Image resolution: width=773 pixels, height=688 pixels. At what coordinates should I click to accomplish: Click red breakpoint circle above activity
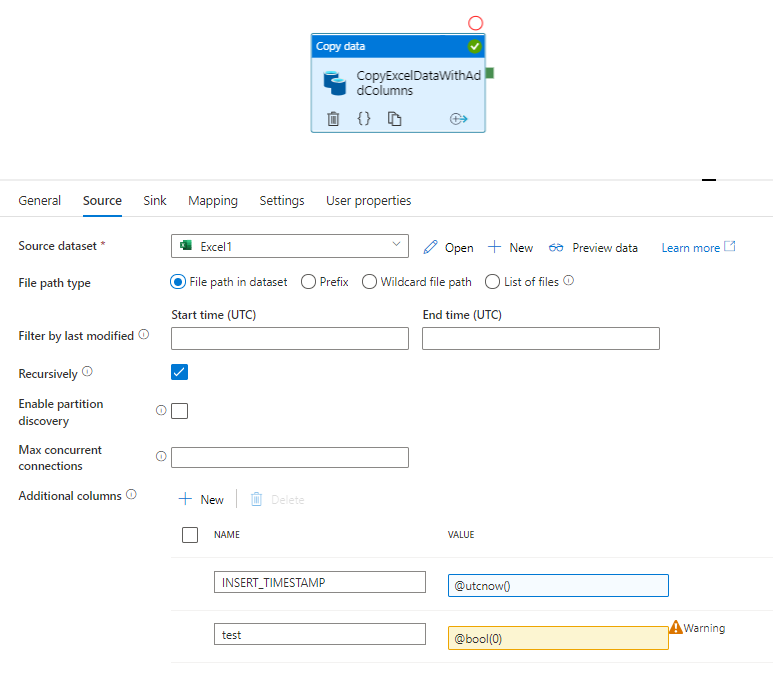point(475,23)
